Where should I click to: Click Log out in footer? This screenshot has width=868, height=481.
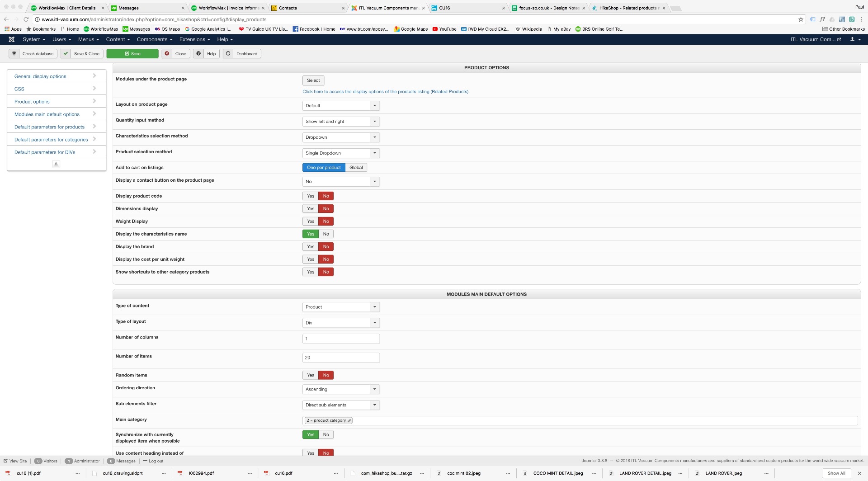coord(153,461)
